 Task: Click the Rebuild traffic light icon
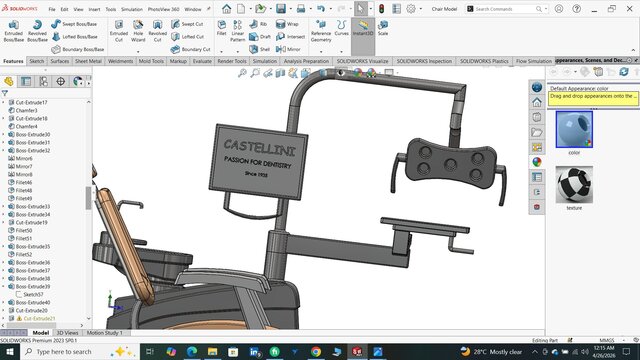pyautogui.click(x=382, y=9)
